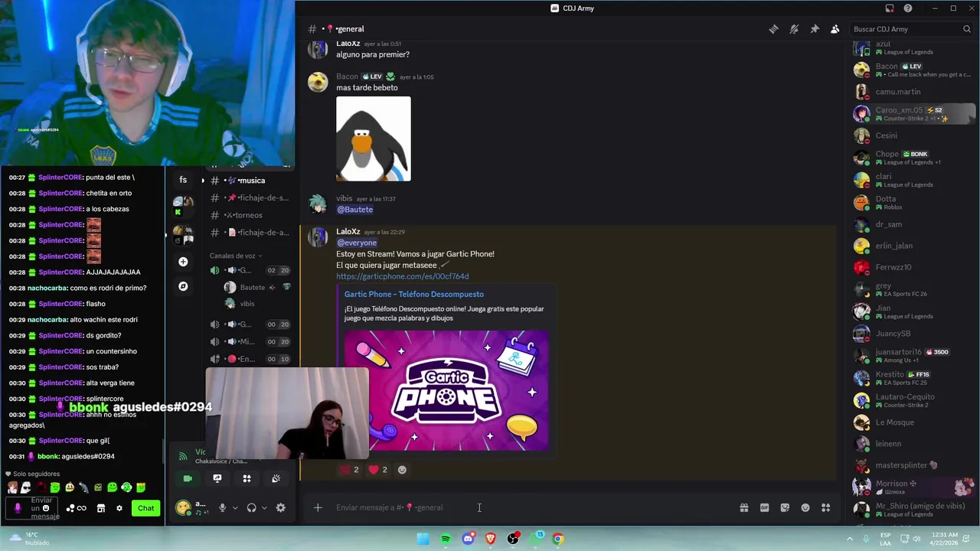Open the emoji picker smiley icon
The width and height of the screenshot is (980, 551).
click(x=805, y=507)
